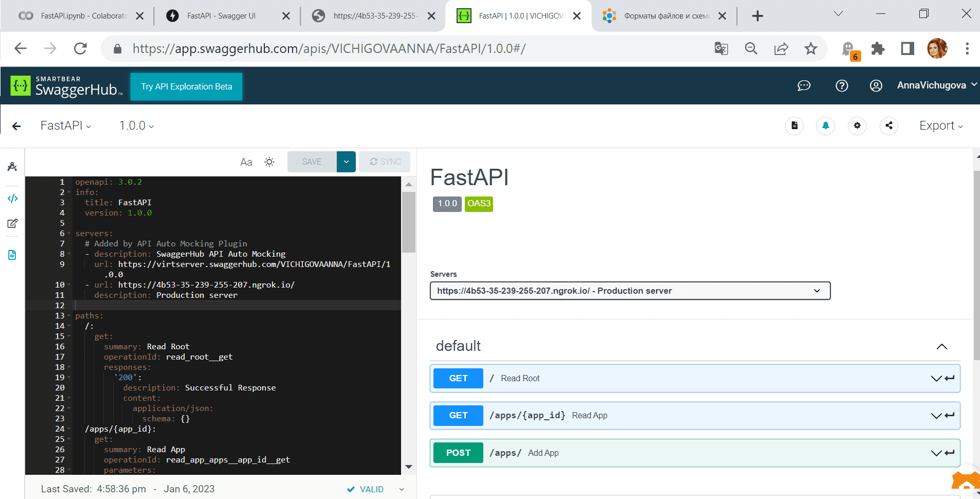Collapse the default operations section
This screenshot has height=499, width=980.
point(941,347)
